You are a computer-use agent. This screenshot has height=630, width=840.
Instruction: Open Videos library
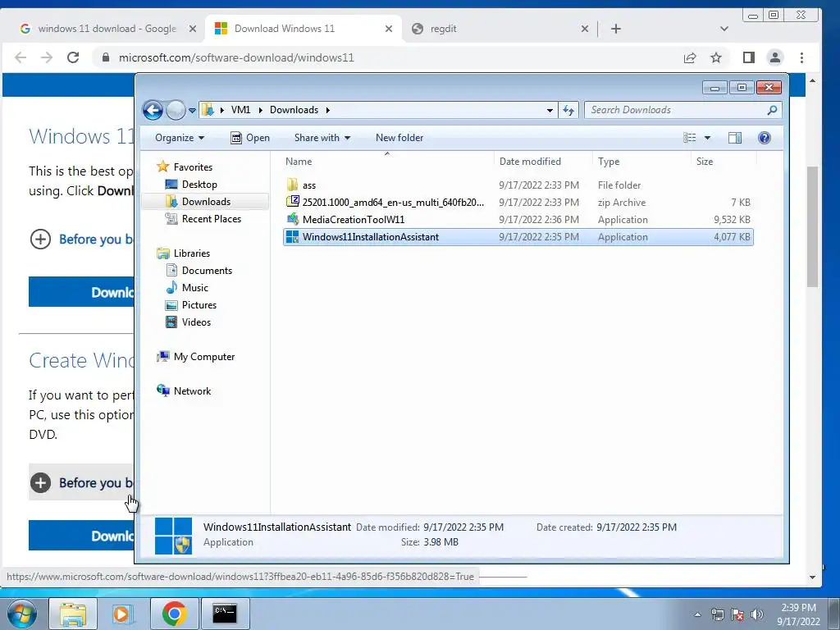[x=196, y=322]
